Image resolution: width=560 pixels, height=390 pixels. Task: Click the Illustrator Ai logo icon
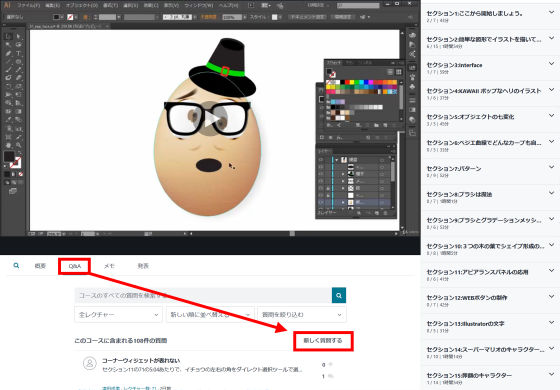7,5
